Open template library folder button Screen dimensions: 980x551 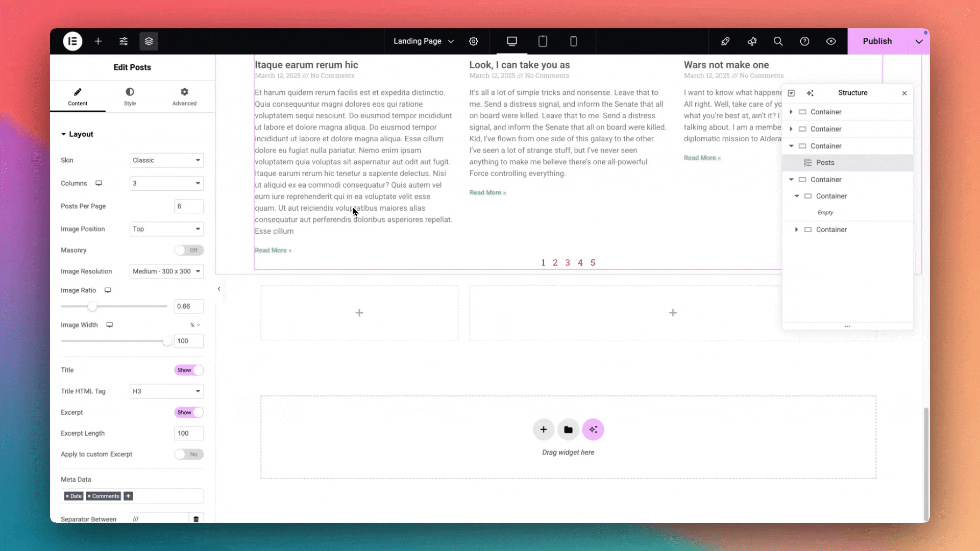click(x=568, y=430)
